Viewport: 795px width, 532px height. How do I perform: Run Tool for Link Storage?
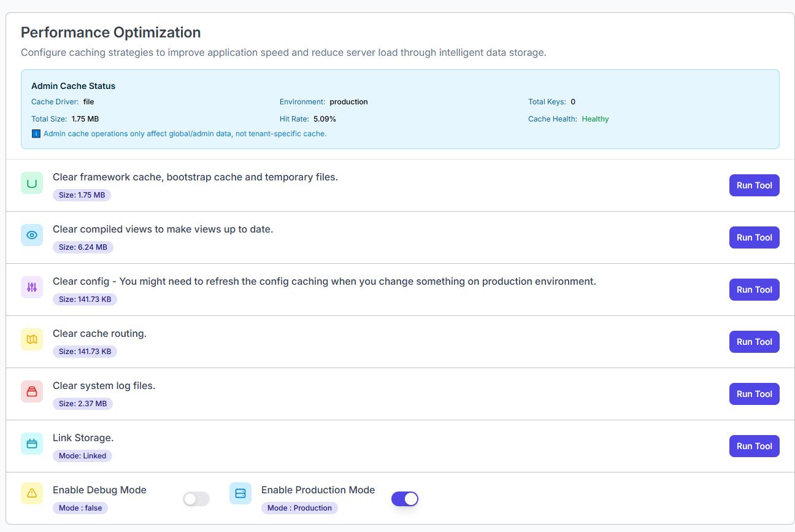pos(754,446)
